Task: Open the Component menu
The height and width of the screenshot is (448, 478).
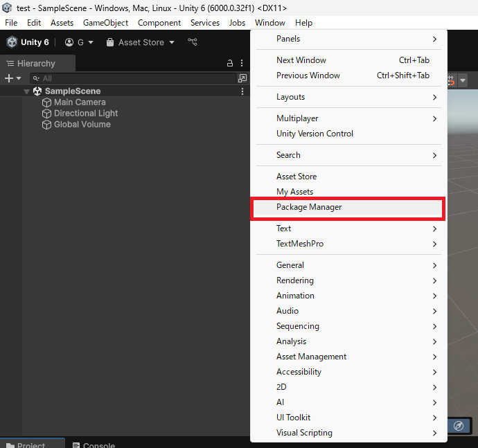Action: [x=159, y=23]
